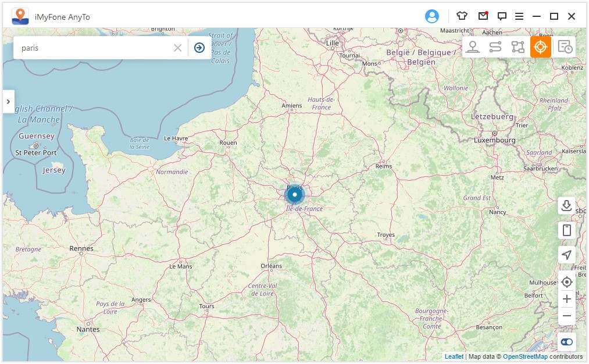Open the OpenStreetMap link
This screenshot has width=589, height=364.
pos(525,356)
